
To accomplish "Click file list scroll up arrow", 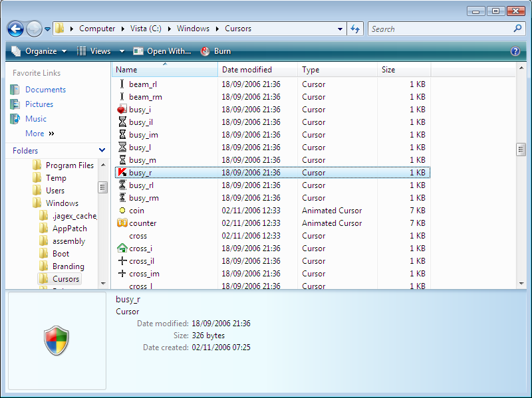I will pos(521,68).
